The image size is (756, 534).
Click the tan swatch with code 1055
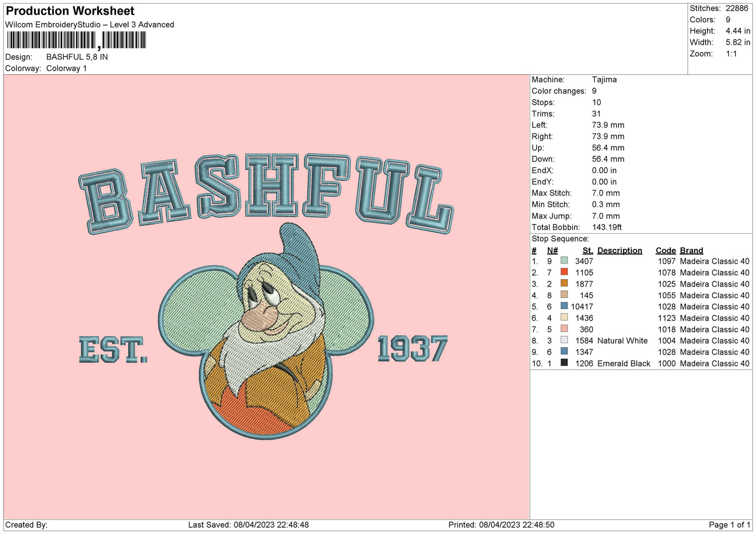click(564, 295)
